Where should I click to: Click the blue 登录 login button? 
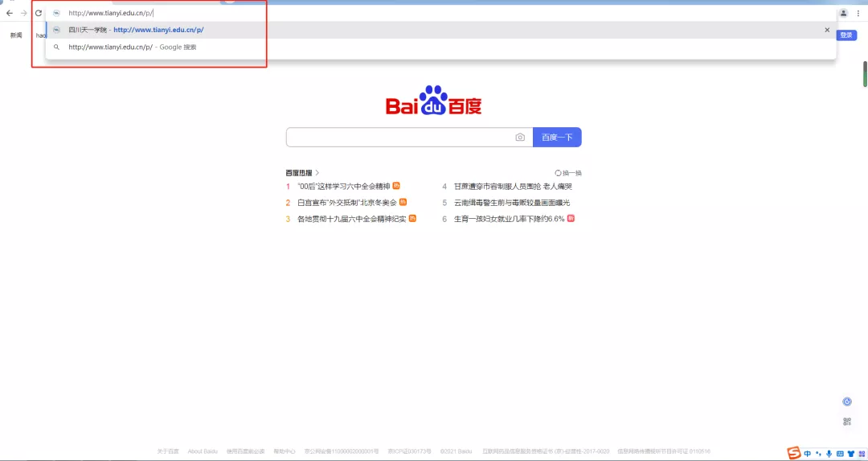[x=846, y=35]
